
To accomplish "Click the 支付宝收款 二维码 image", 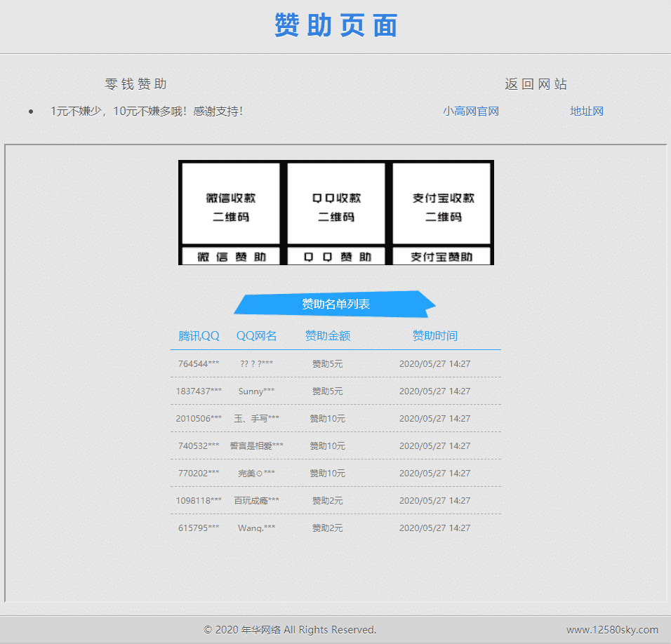I will (x=441, y=203).
